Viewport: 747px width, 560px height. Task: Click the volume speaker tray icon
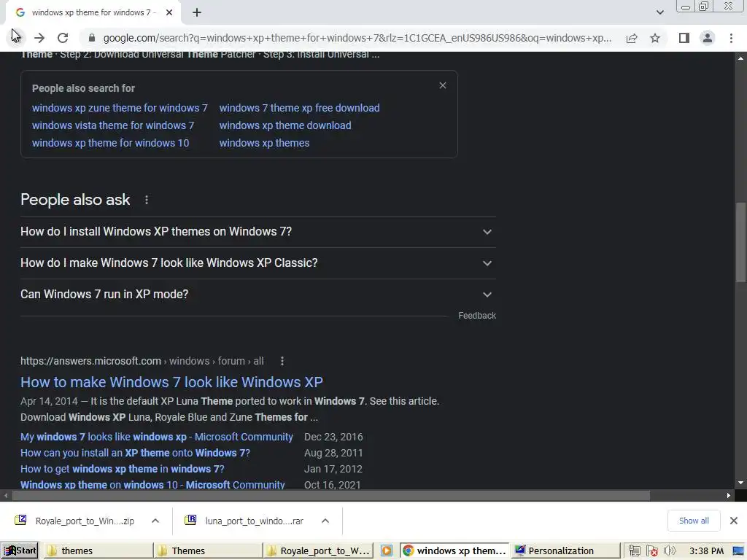click(x=670, y=551)
